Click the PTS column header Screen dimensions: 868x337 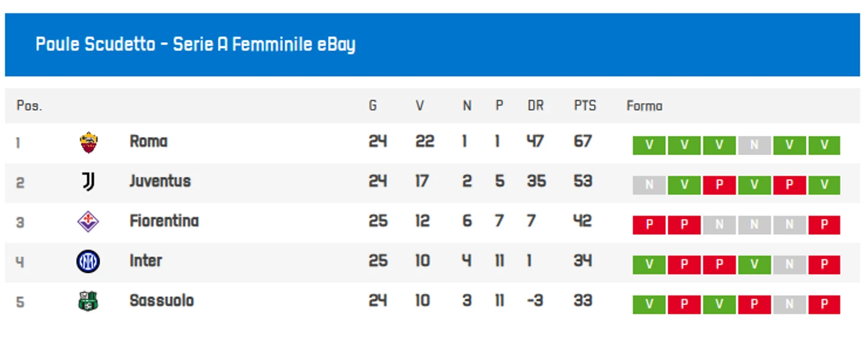(585, 106)
